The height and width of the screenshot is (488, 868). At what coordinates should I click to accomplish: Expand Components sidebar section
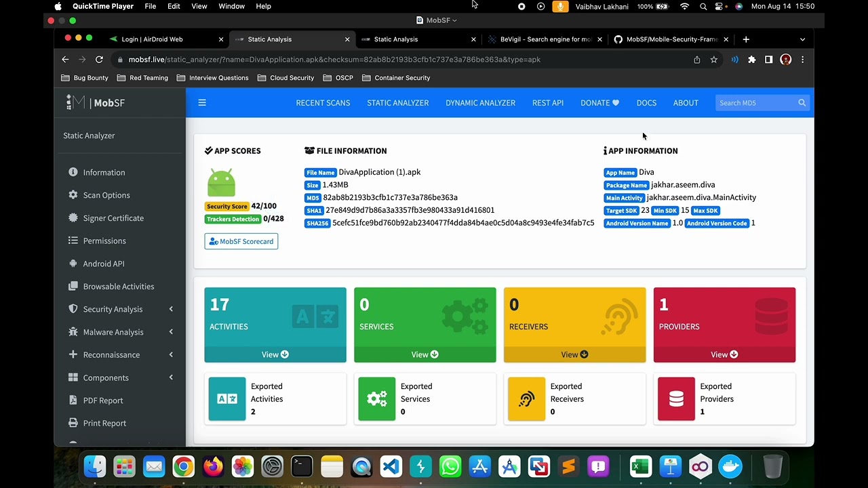pyautogui.click(x=120, y=378)
